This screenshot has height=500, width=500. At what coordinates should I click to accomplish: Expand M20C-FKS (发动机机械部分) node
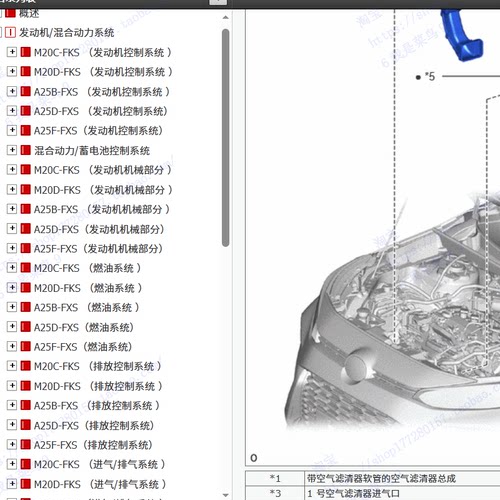click(12, 170)
